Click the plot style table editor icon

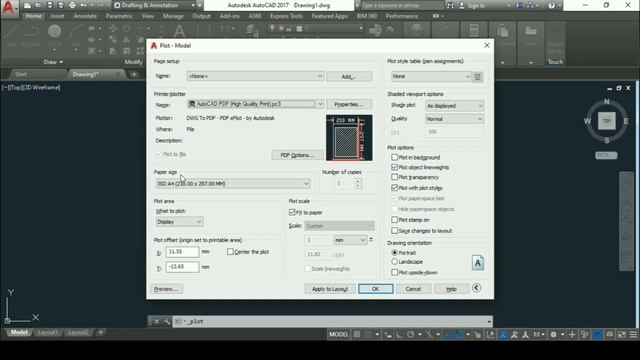tap(478, 76)
